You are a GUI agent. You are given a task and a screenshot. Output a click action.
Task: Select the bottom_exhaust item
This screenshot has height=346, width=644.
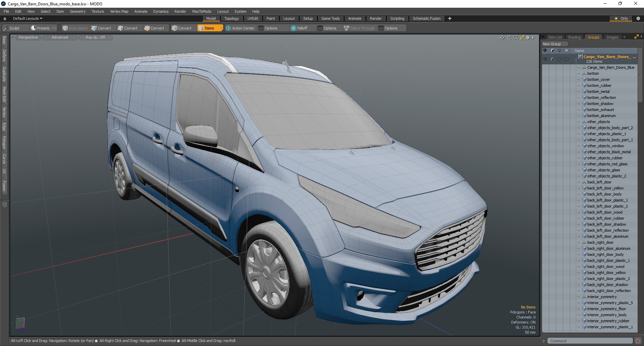pyautogui.click(x=600, y=110)
